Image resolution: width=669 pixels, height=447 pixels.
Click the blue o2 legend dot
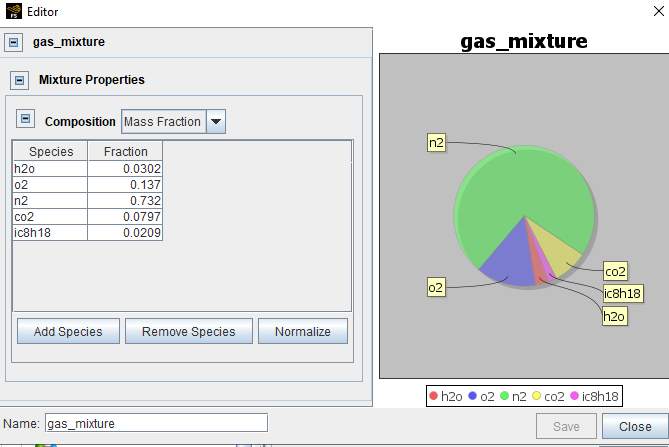pyautogui.click(x=472, y=396)
